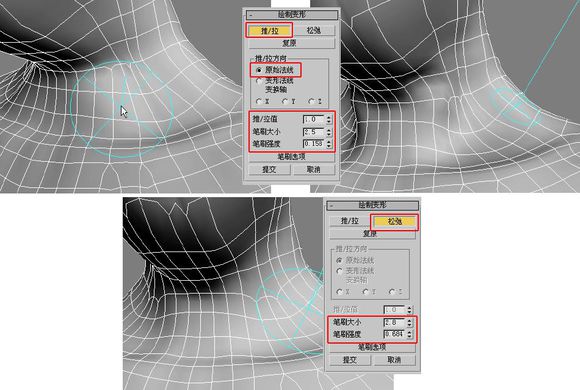Click 复原 button in the 松弛-active panel
The image size is (580, 390).
[x=372, y=234]
